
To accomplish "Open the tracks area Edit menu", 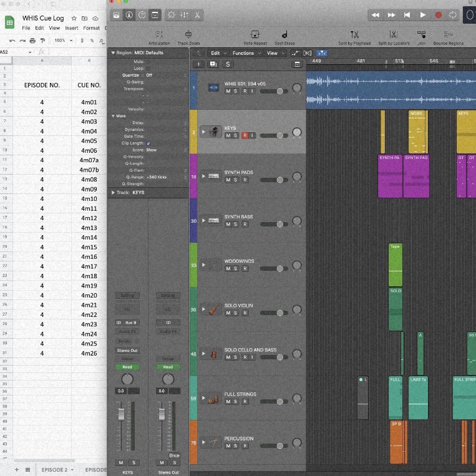I will click(x=218, y=53).
